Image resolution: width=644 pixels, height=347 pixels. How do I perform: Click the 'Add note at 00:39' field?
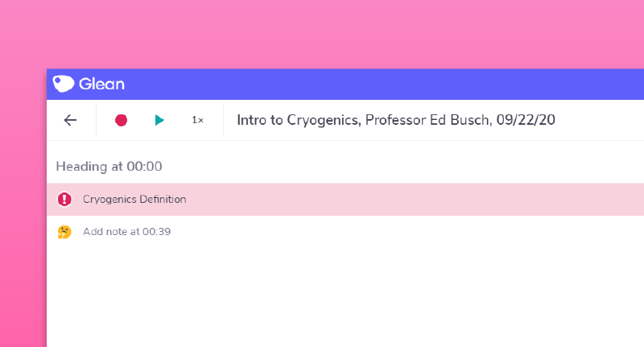click(x=126, y=232)
